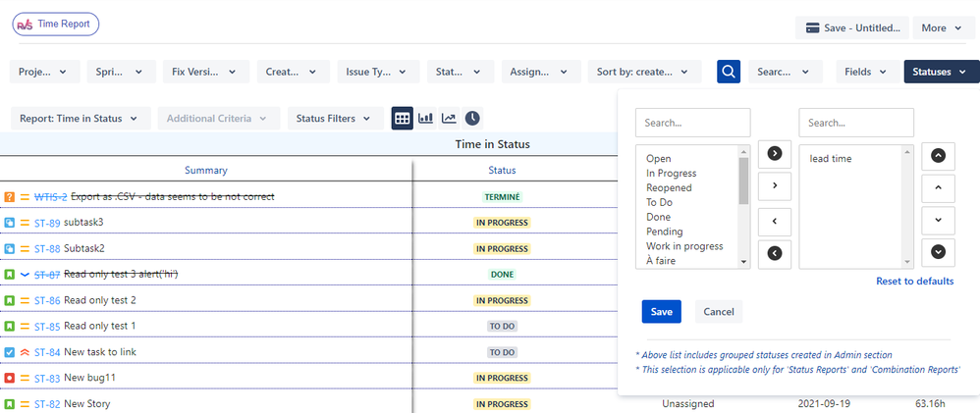The width and height of the screenshot is (980, 413).
Task: Click the low priority chevron for ST-87
Action: 25,275
